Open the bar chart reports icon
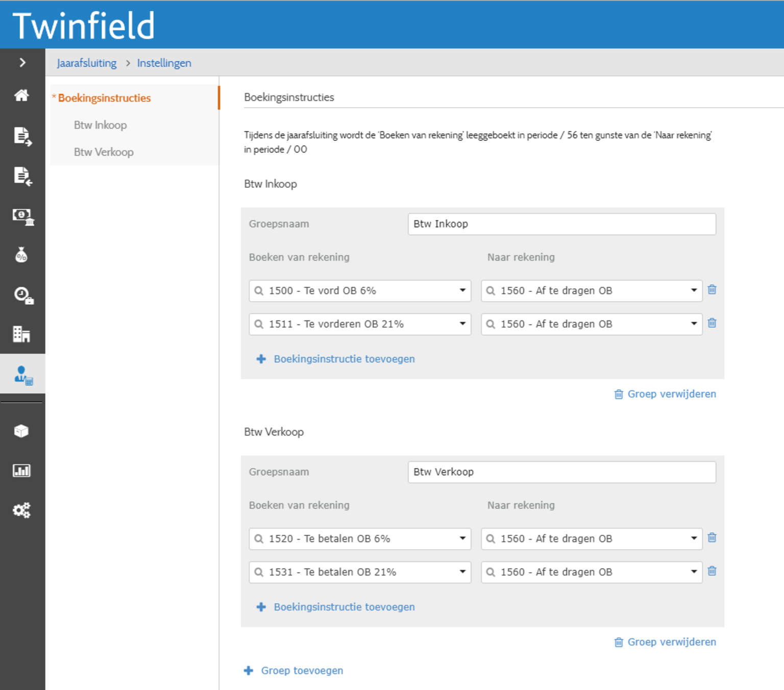The width and height of the screenshot is (784, 690). pyautogui.click(x=21, y=471)
